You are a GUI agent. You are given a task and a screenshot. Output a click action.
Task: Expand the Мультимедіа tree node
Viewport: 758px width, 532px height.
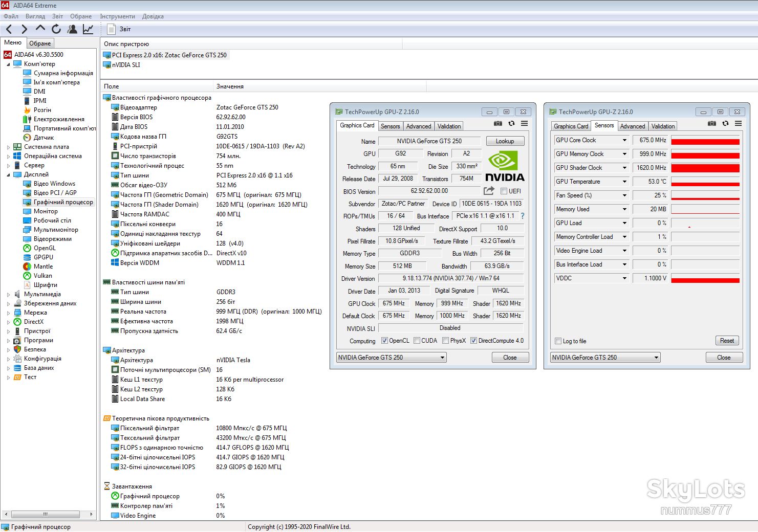click(x=8, y=295)
